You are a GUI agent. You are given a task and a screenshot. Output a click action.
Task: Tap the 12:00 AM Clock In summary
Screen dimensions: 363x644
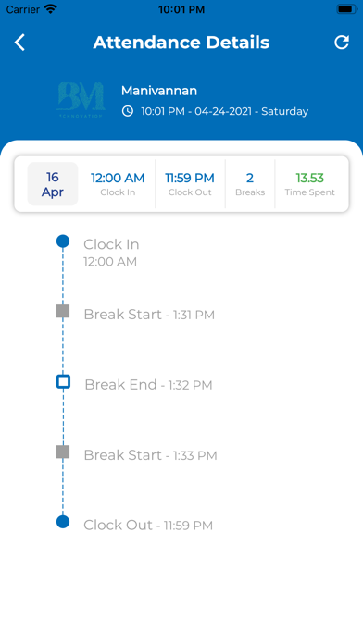coord(118,184)
